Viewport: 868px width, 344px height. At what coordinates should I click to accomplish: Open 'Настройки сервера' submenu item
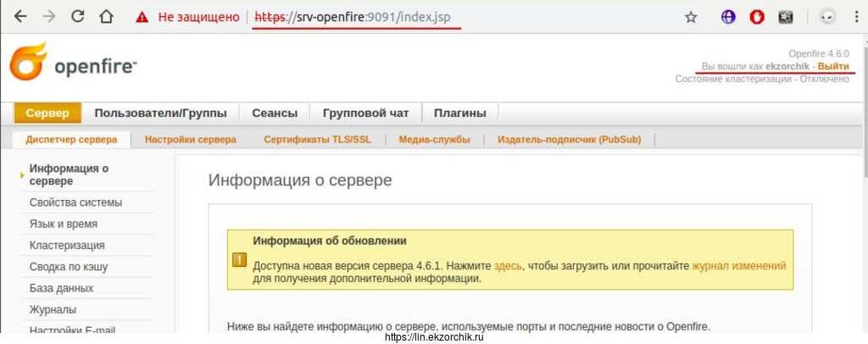point(190,140)
